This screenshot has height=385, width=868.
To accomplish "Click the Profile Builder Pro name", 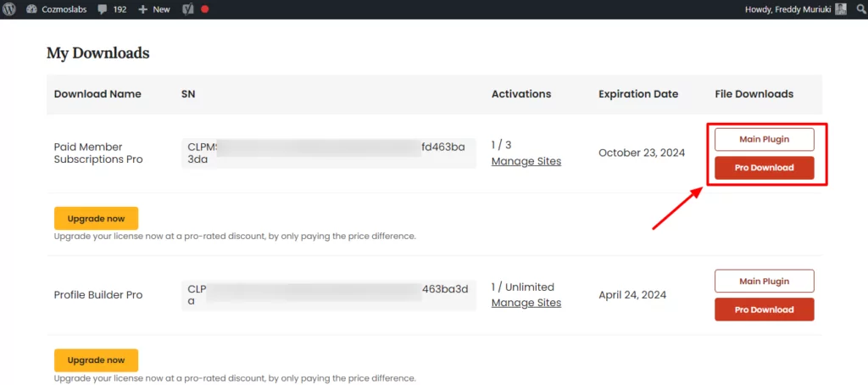I will [98, 295].
